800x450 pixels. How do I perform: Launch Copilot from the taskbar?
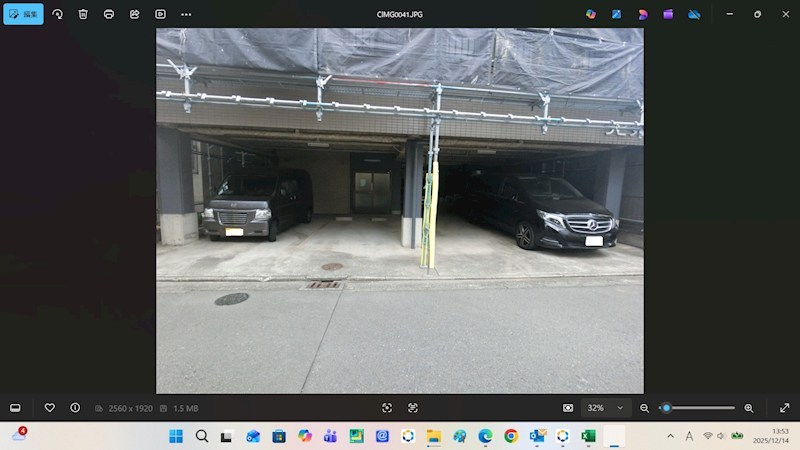pos(305,436)
